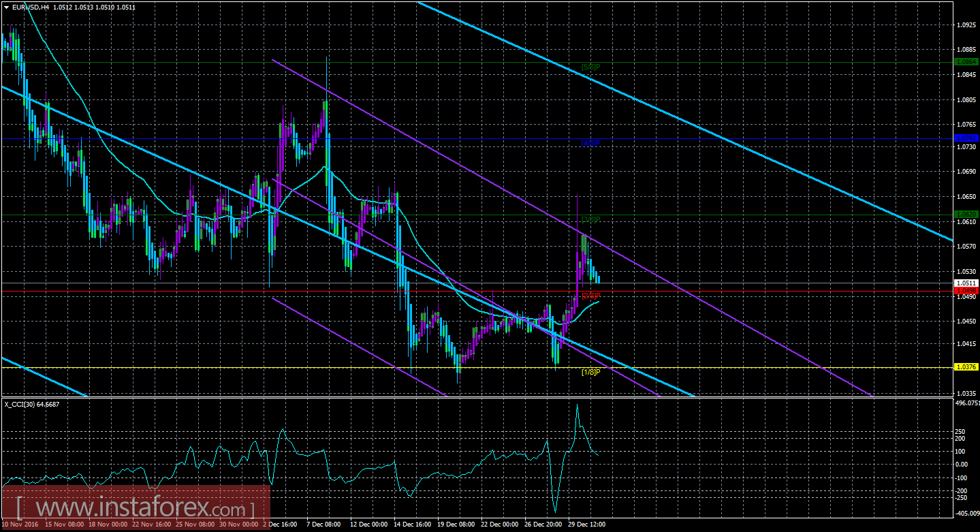This screenshot has height=532, width=980.
Task: Select the blue 1.0742 price tag
Action: point(967,138)
